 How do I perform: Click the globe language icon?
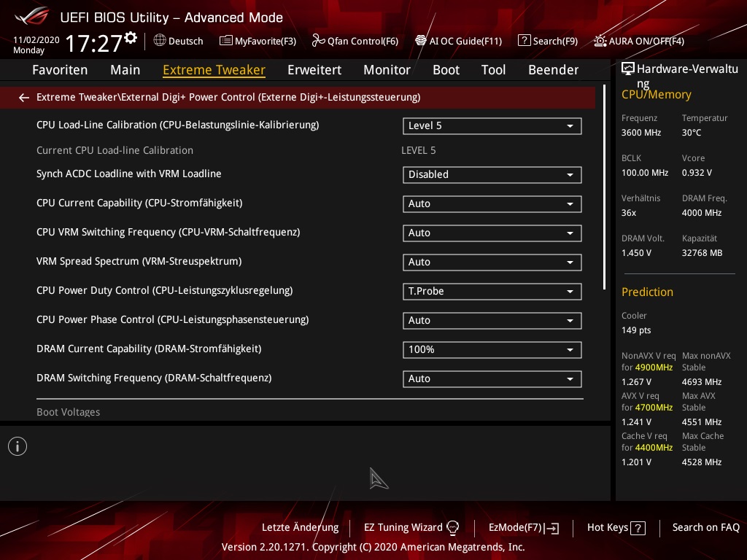click(x=160, y=41)
